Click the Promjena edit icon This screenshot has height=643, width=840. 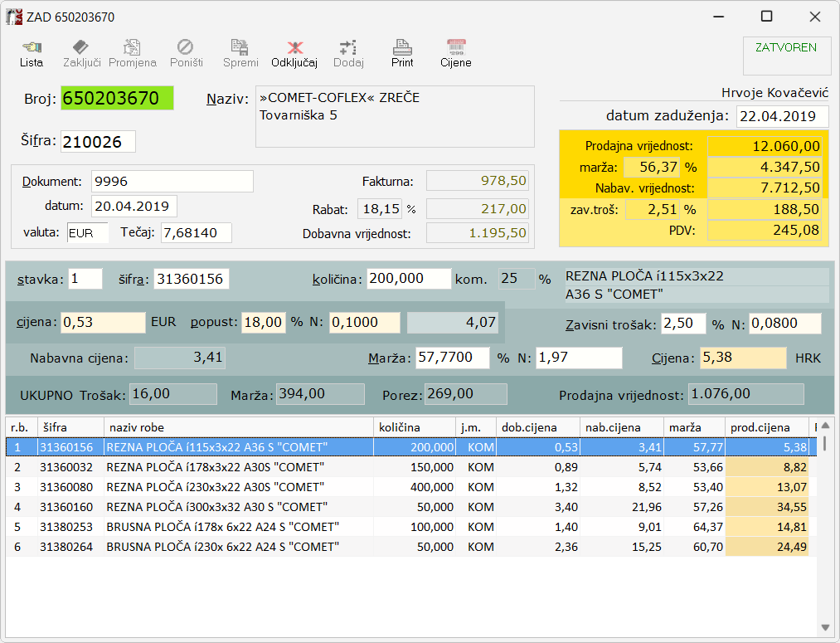tap(132, 53)
